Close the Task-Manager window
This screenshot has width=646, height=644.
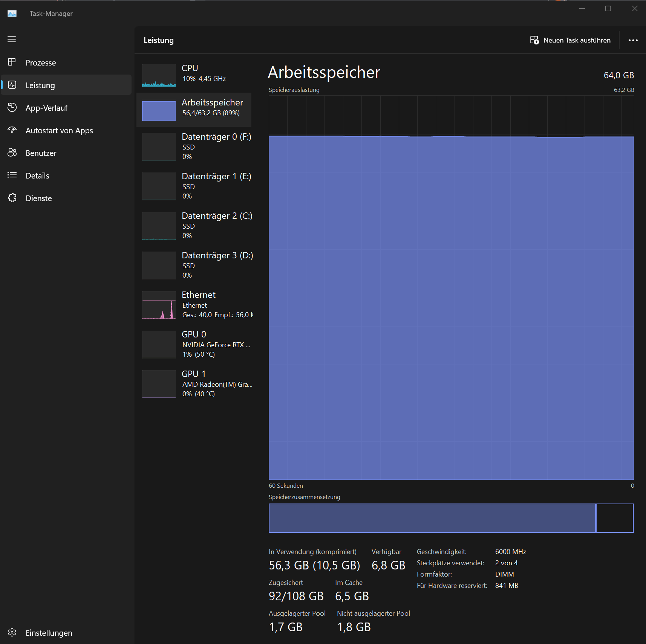(635, 9)
